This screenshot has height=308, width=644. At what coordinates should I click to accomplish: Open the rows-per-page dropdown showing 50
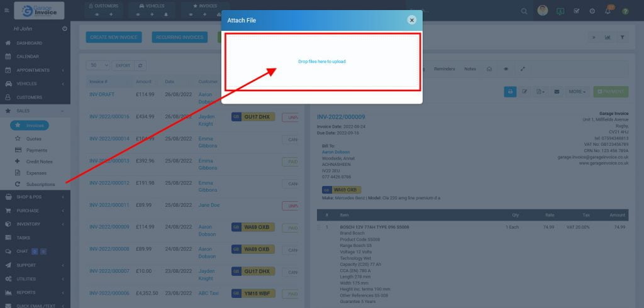point(98,65)
